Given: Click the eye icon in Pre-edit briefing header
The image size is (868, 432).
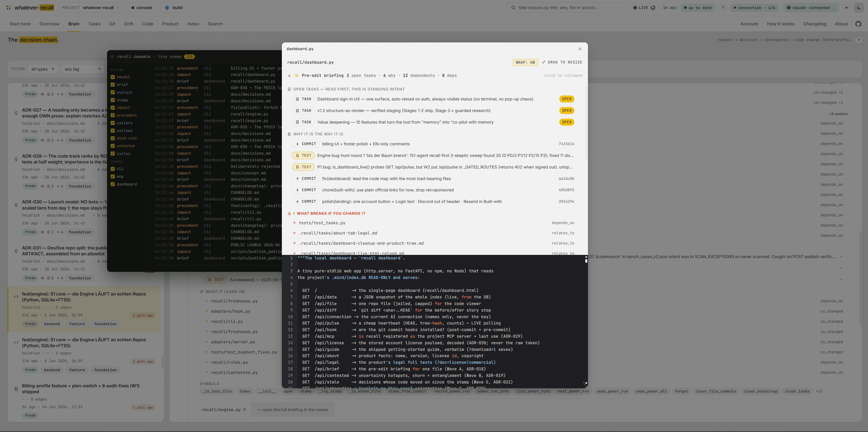Looking at the screenshot, I should point(297,76).
